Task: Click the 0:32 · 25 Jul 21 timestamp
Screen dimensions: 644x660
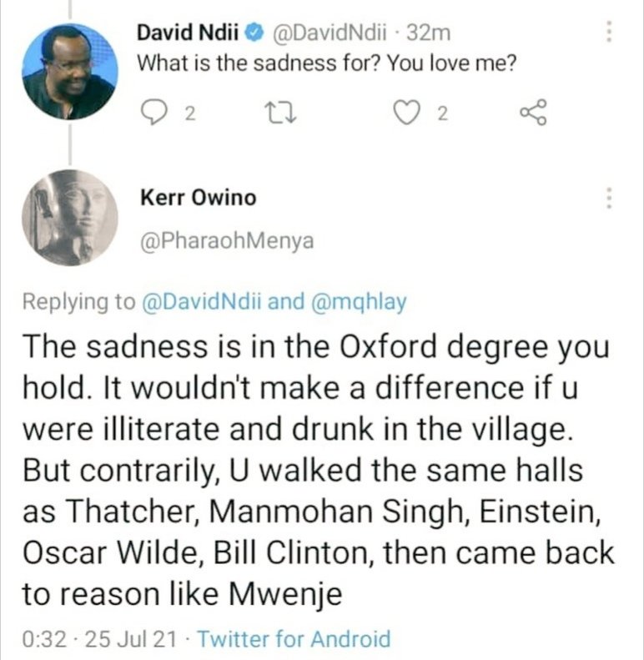Action: click(x=96, y=640)
